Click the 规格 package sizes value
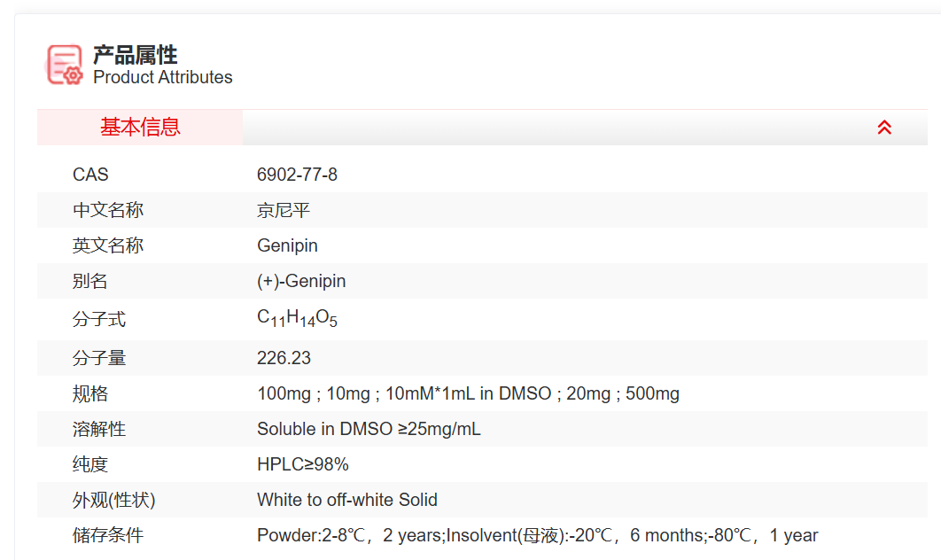The width and height of the screenshot is (941, 560). click(x=468, y=393)
